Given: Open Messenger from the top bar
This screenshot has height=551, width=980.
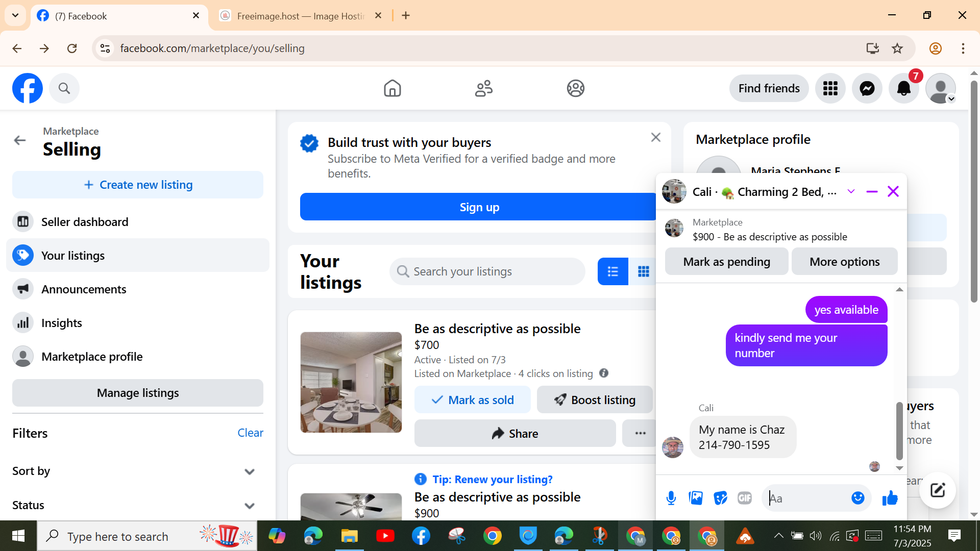Looking at the screenshot, I should [x=867, y=88].
